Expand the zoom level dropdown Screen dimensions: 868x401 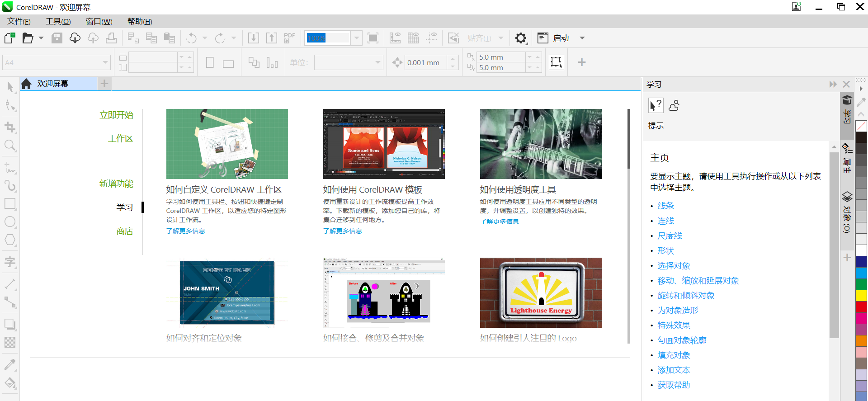[357, 38]
